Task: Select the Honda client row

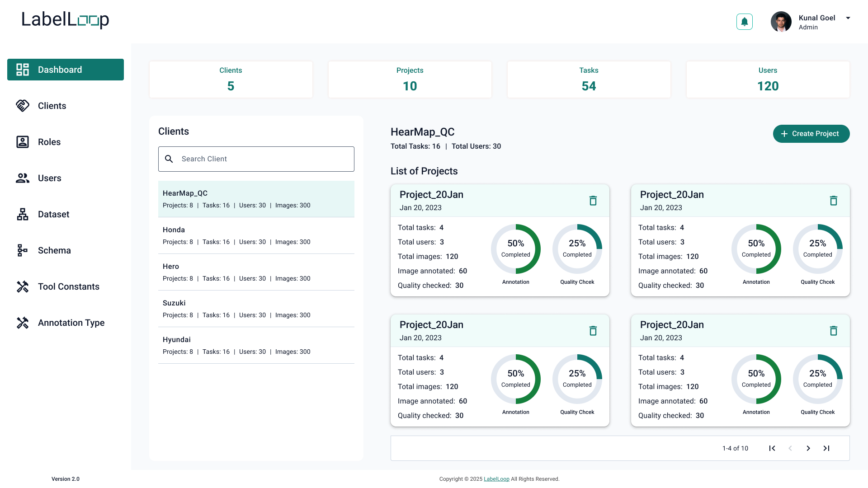Action: point(256,235)
